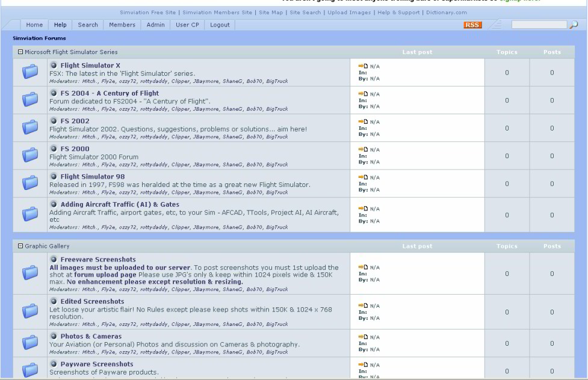This screenshot has width=588, height=380.
Task: Click the folder icon for Flight Simulator X
Action: tap(30, 73)
